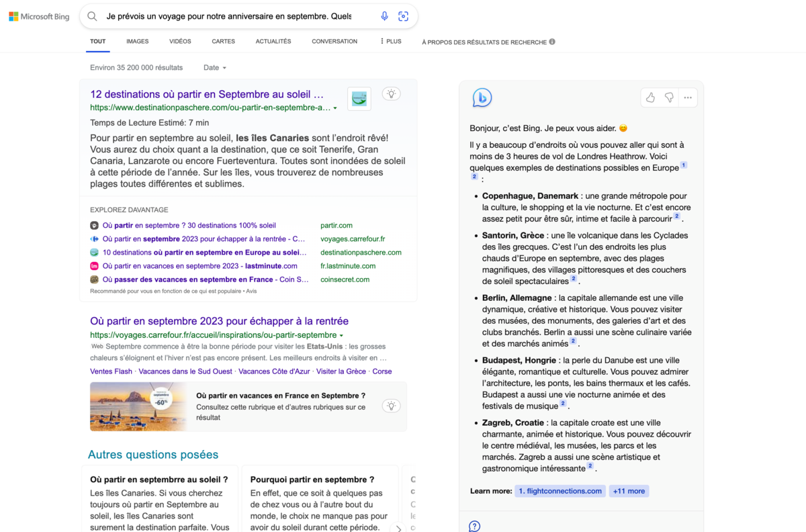The width and height of the screenshot is (806, 532).
Task: Click citation 2 after Zagreb paragraph
Action: point(590,466)
